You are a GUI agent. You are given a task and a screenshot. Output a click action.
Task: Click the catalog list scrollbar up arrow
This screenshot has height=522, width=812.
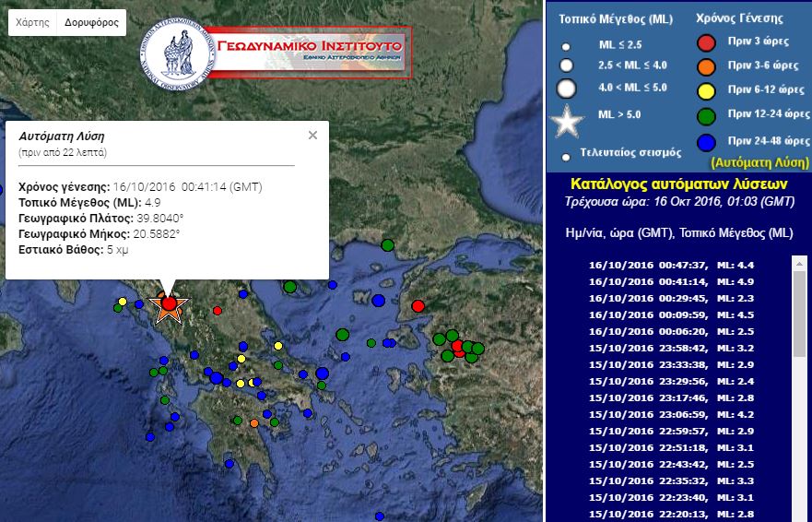(799, 263)
